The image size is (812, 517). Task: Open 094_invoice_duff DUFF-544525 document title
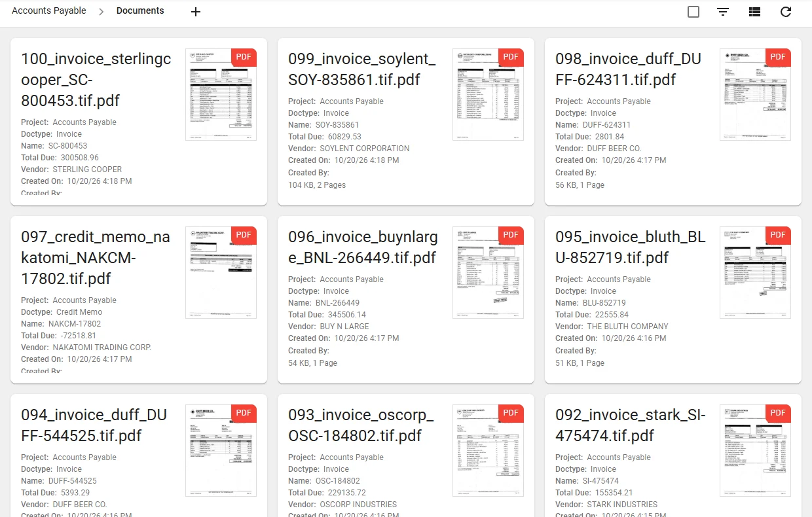[94, 425]
